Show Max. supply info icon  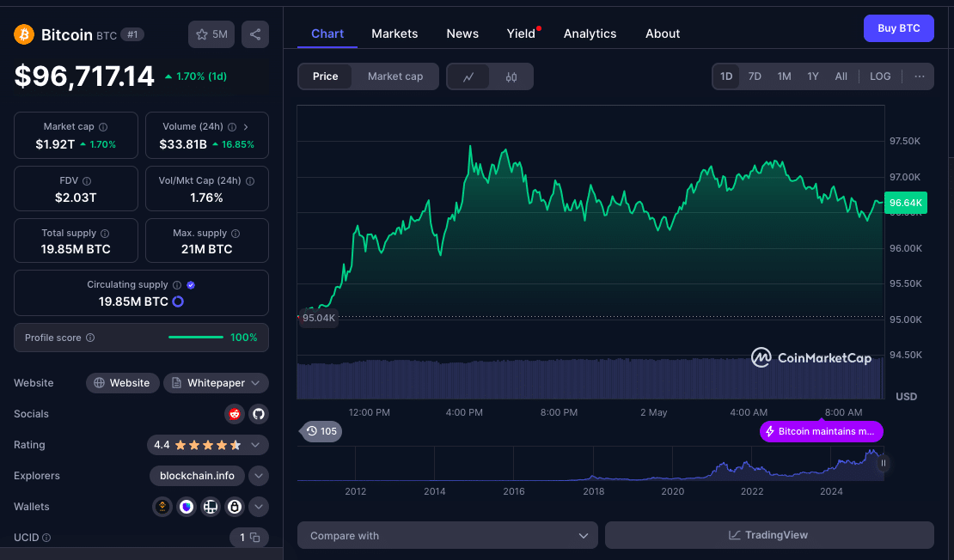(x=235, y=234)
